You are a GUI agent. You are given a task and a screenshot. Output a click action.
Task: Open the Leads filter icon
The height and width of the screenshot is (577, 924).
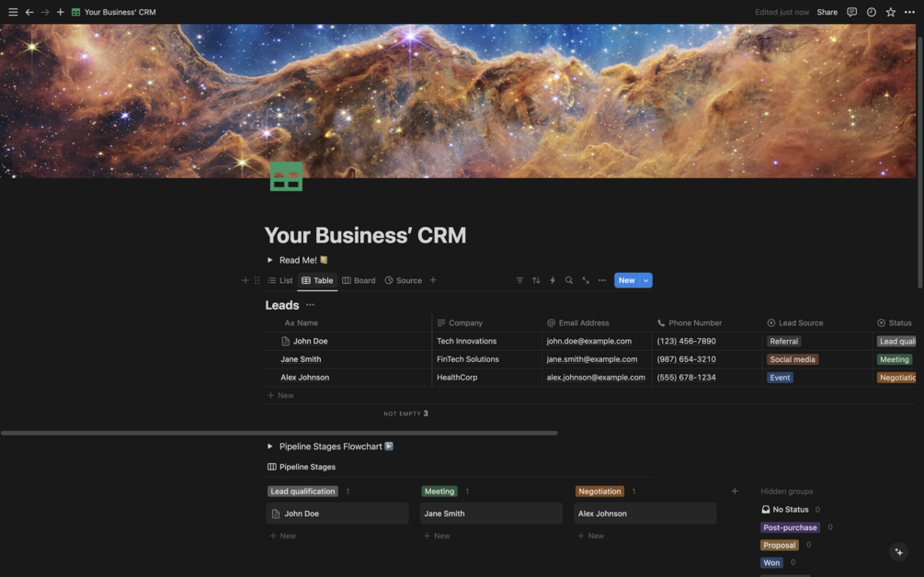tap(519, 280)
